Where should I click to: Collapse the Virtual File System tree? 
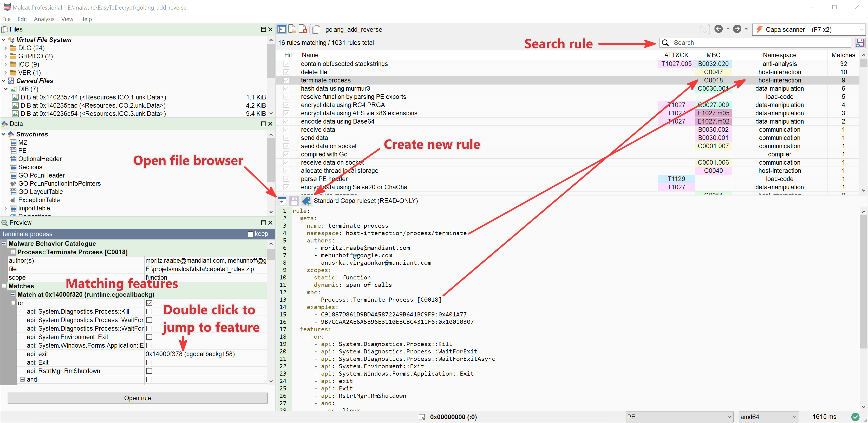pos(4,40)
